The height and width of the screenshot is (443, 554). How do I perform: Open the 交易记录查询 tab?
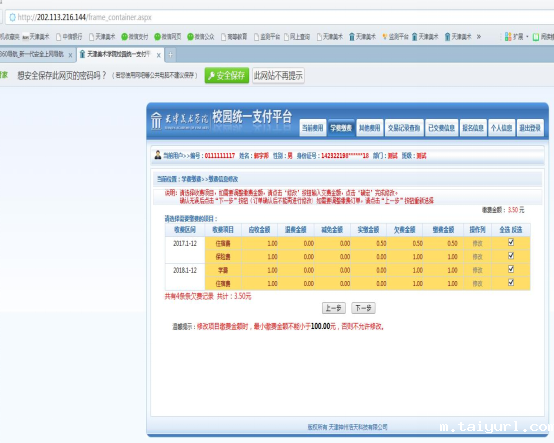coord(404,128)
